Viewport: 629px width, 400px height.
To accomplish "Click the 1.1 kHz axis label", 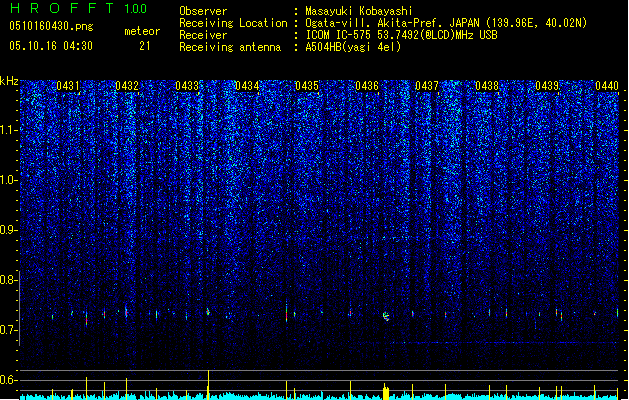I will point(9,130).
